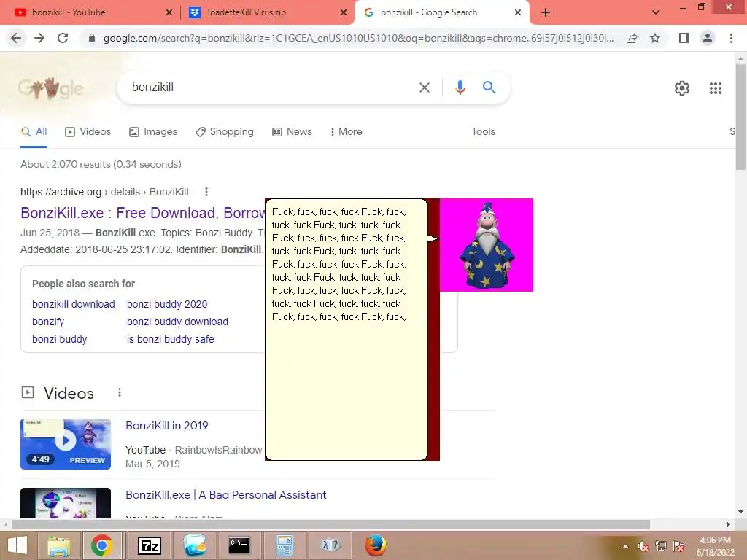The height and width of the screenshot is (560, 747).
Task: Open Calculator from the taskbar
Action: coord(285,545)
